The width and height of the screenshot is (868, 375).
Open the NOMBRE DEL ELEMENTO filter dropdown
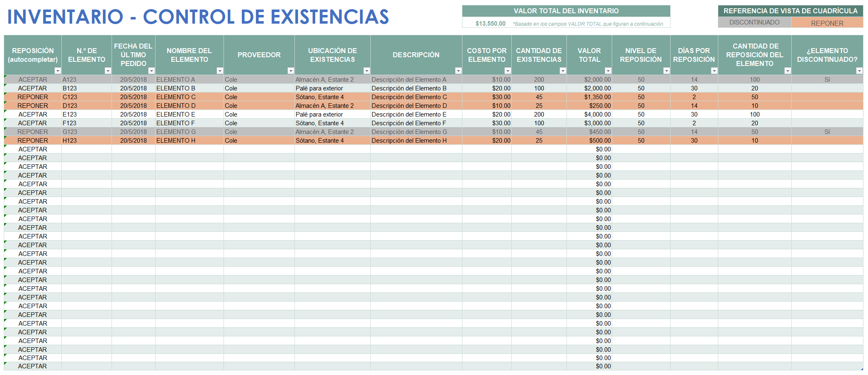coord(220,71)
